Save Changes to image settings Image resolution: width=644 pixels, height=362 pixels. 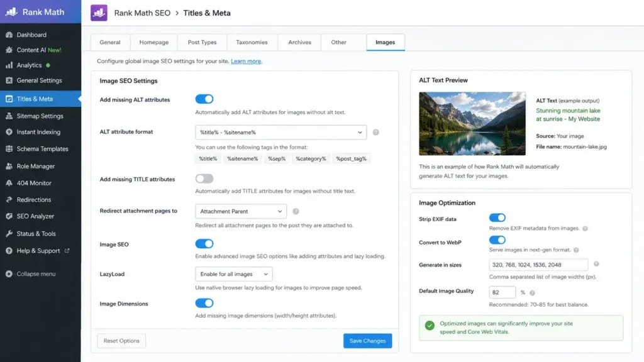pos(367,341)
